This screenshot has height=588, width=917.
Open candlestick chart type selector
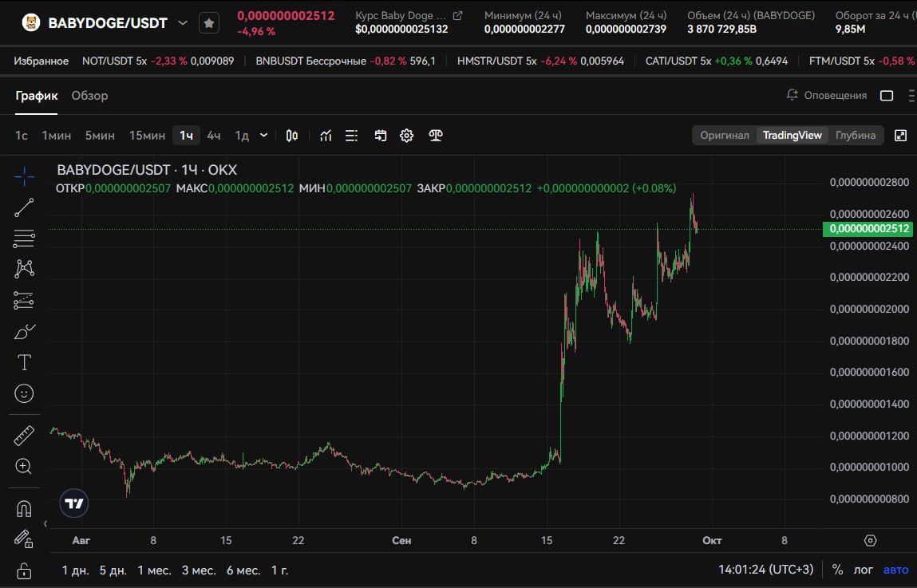(x=292, y=136)
